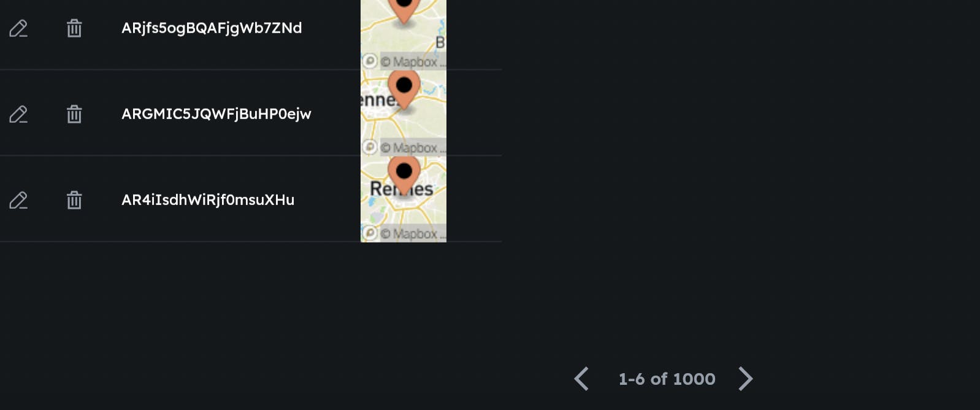
Task: Click the Mapbox logo in the ARjfs5ogBQAFjgWb7ZNd map
Action: click(x=369, y=61)
